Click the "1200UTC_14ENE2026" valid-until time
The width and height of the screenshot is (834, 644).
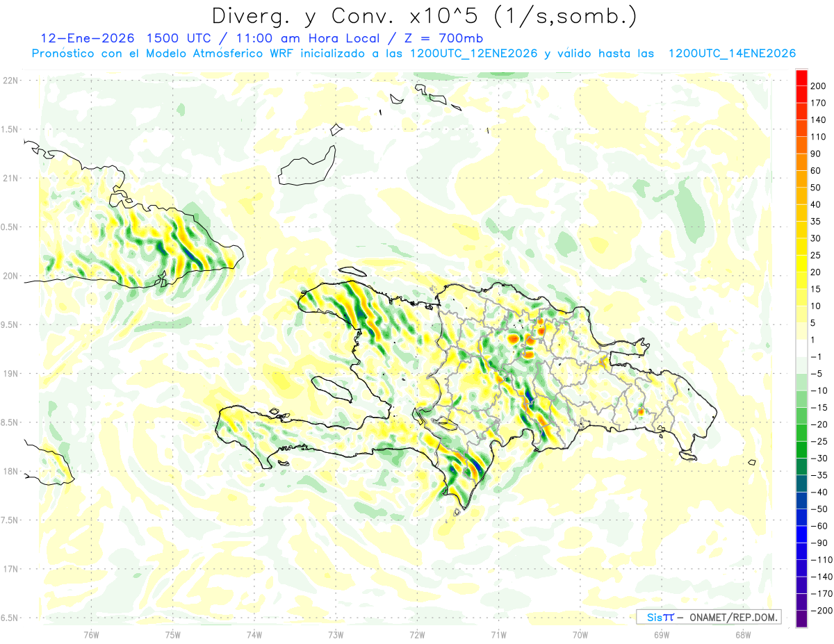[732, 53]
